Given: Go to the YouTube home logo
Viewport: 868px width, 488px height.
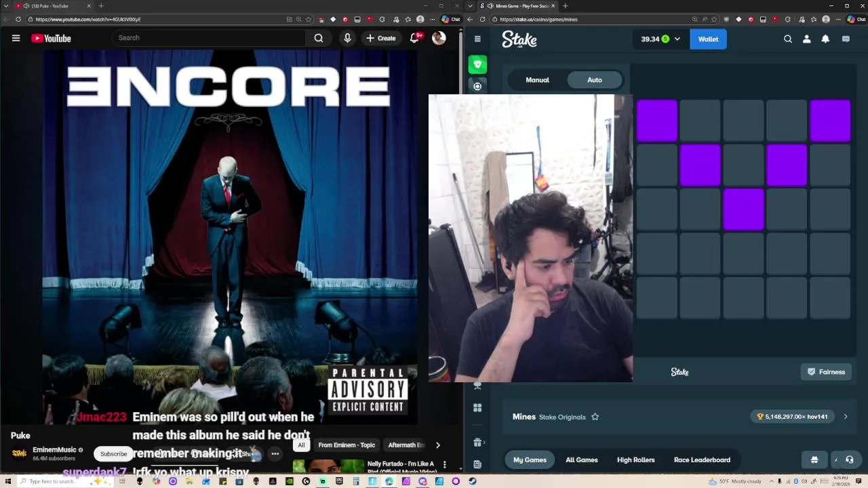Looking at the screenshot, I should point(51,38).
